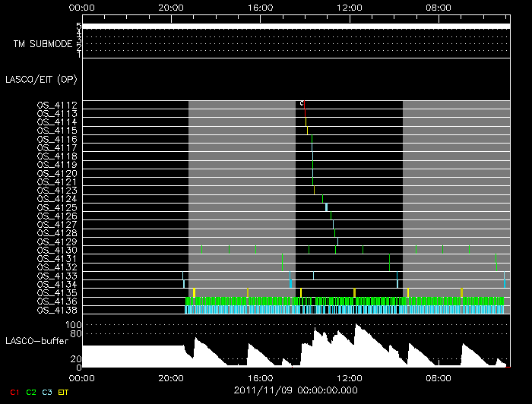This screenshot has height=404, width=532.
Task: Select the OS_4136 row label
Action: click(57, 301)
